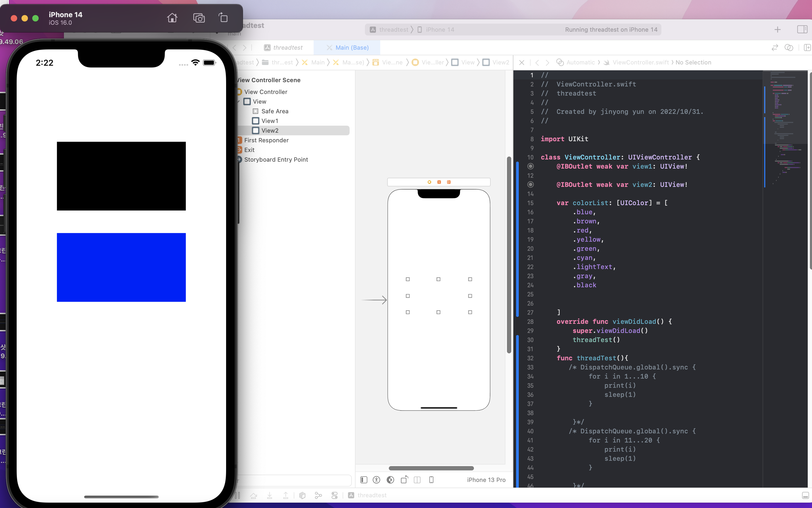The image size is (812, 508).
Task: Select View1 in the document outline
Action: (x=270, y=121)
